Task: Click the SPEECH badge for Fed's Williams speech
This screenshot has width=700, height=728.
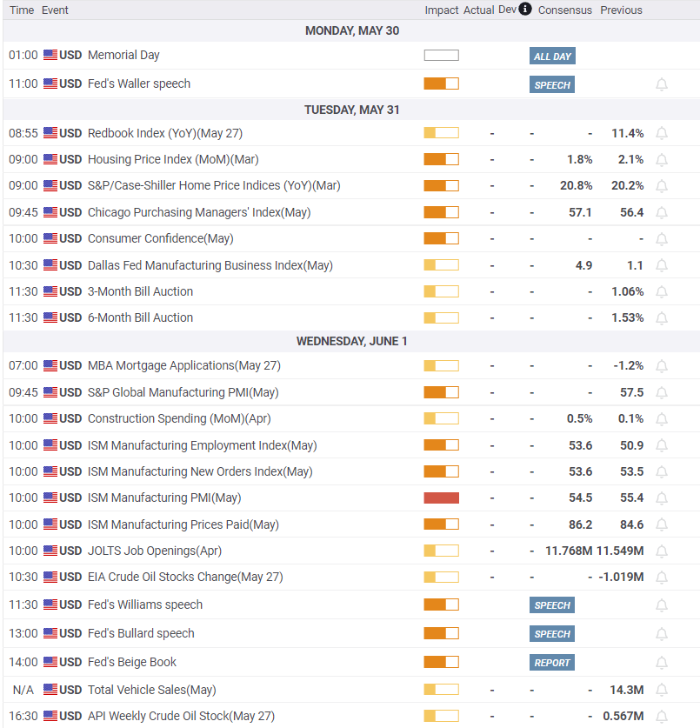Action: coord(552,605)
